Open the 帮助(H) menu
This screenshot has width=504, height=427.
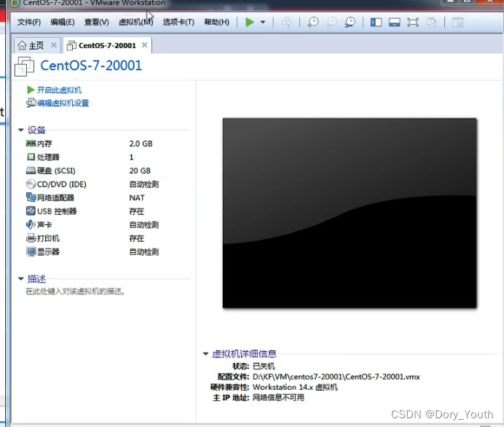(216, 22)
